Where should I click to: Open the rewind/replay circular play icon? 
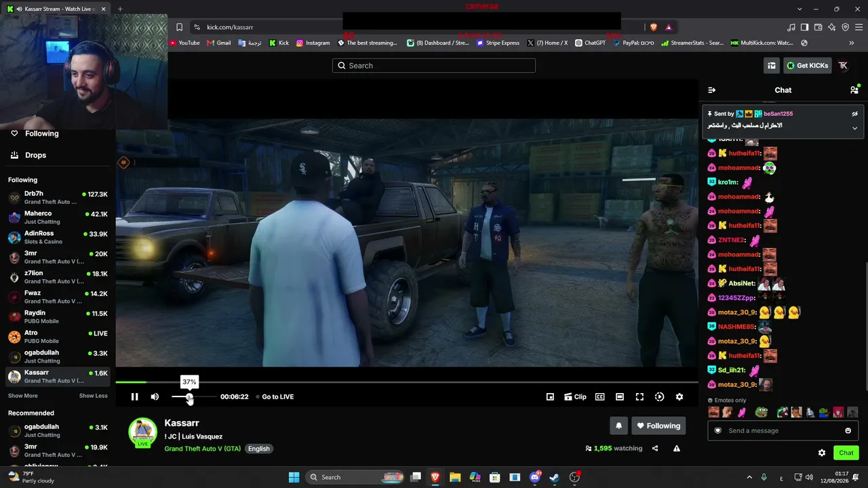(659, 396)
